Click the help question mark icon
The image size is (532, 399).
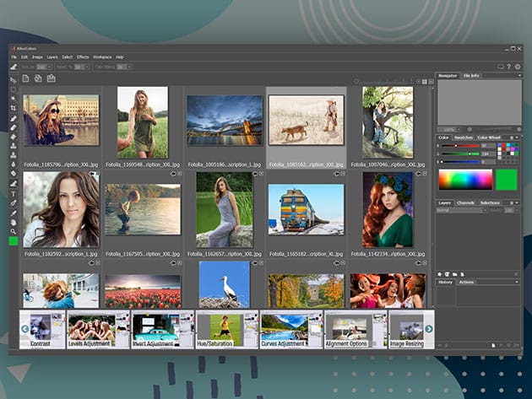pos(508,66)
